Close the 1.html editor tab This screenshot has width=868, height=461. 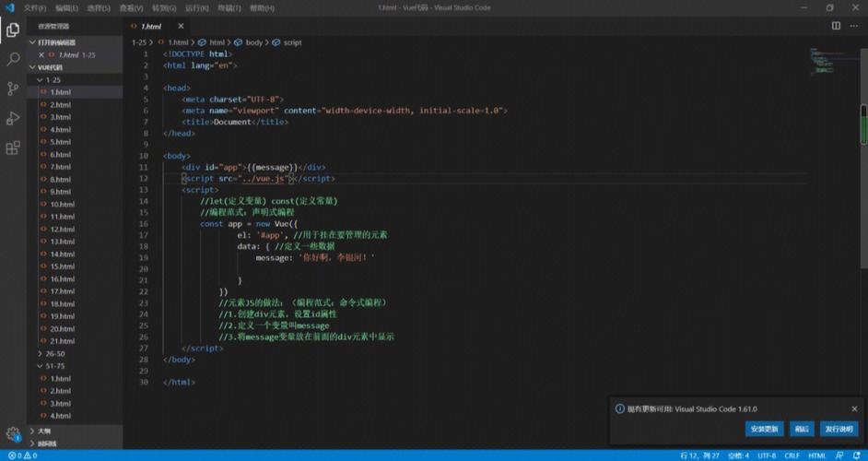(x=181, y=26)
